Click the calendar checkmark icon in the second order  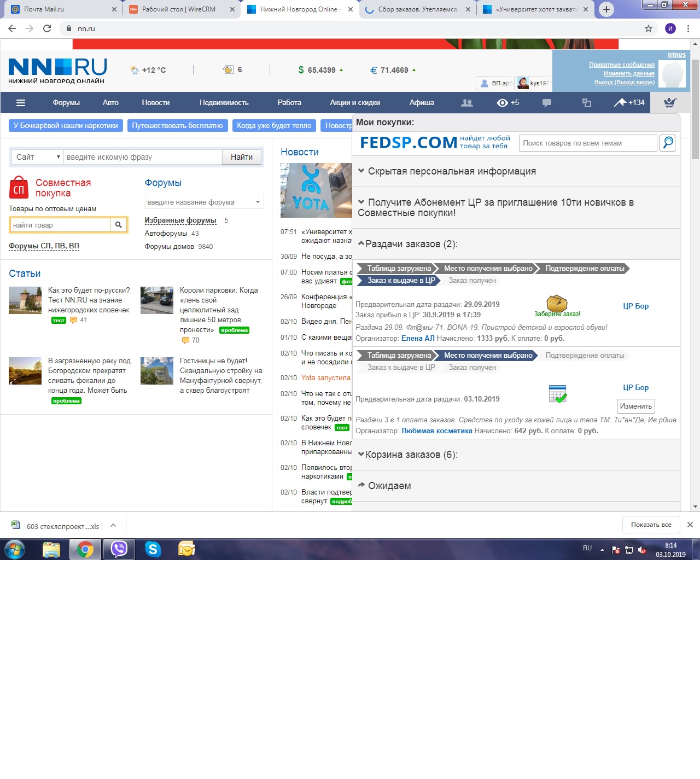coord(558,394)
